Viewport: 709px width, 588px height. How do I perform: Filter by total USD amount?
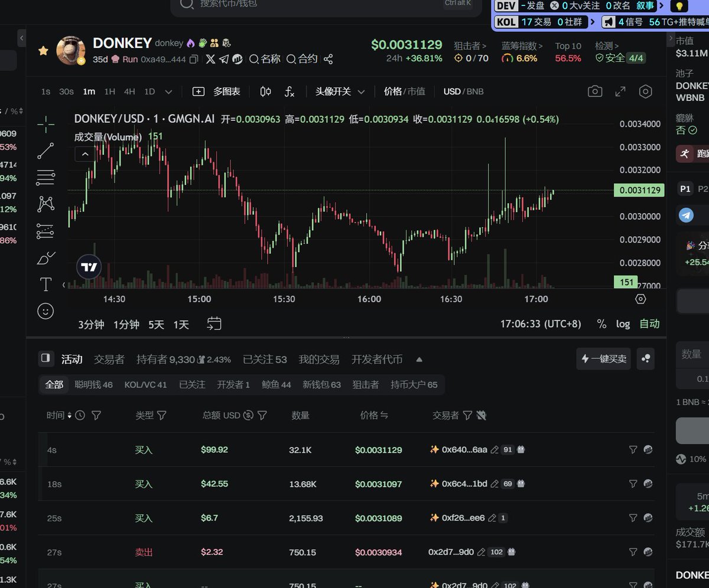click(262, 415)
